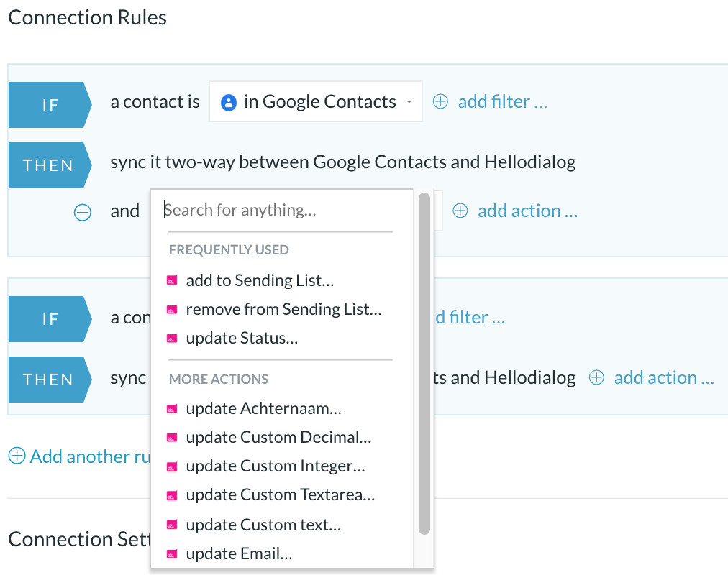Click the dropdown list scrollbar thumb

point(424,364)
